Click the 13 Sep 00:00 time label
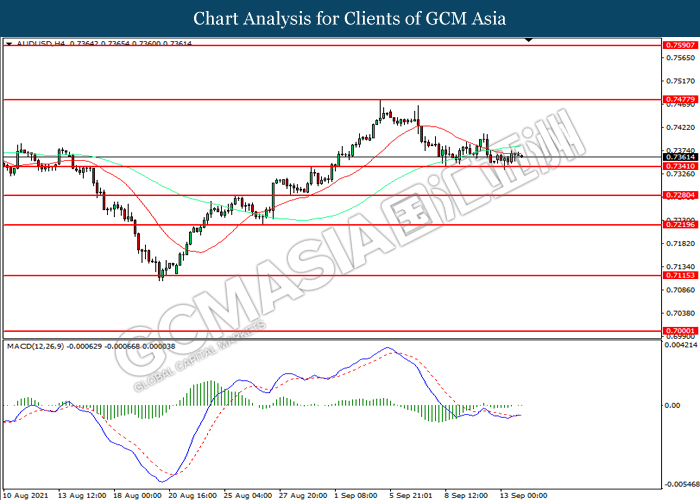The height and width of the screenshot is (500, 700). pyautogui.click(x=524, y=496)
